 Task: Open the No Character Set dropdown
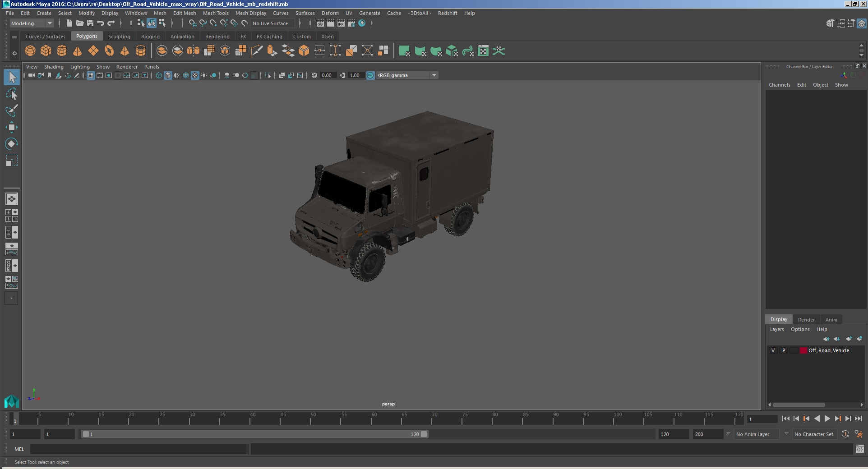(815, 434)
